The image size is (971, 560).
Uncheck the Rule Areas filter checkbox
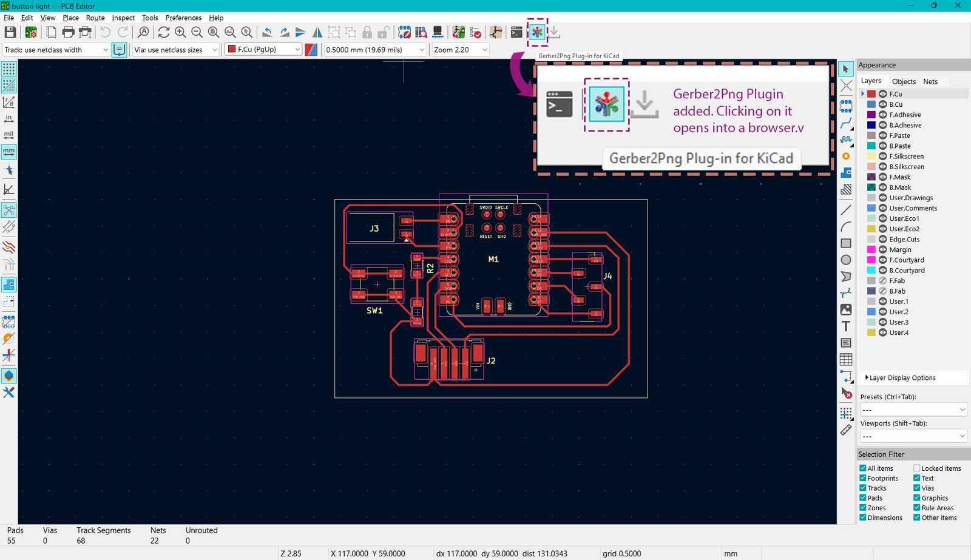coord(917,508)
